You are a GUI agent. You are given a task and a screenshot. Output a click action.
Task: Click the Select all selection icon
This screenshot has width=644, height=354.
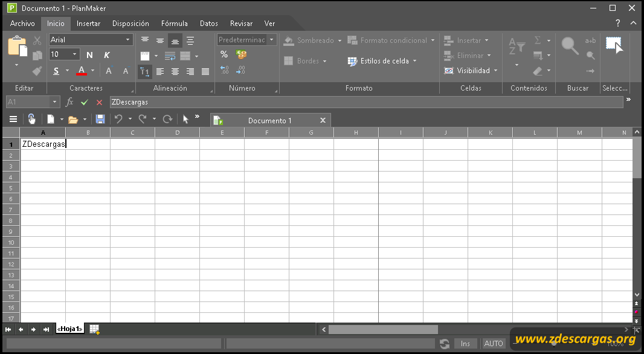(614, 45)
